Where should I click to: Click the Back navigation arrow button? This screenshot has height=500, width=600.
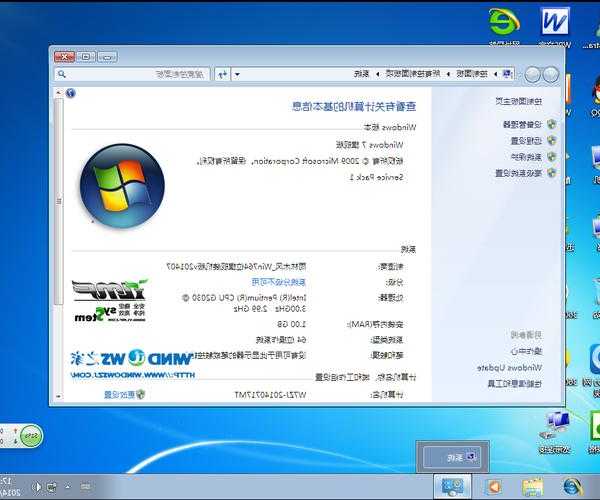tap(549, 74)
